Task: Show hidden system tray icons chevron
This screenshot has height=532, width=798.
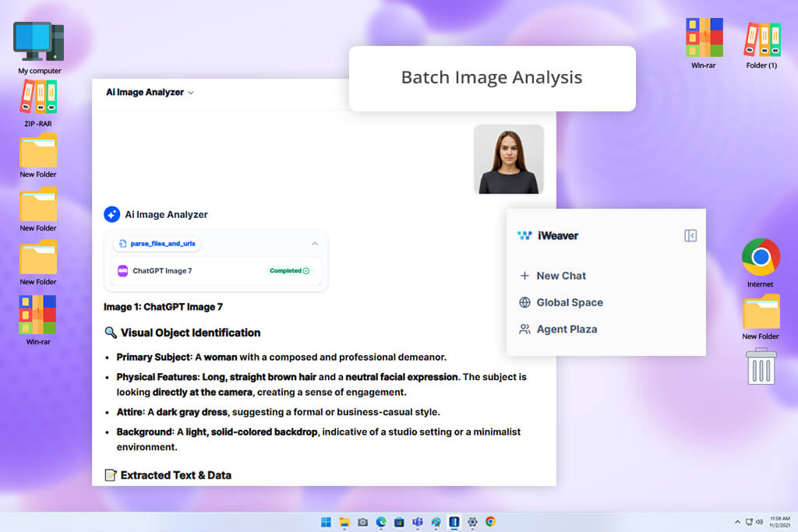Action: [737, 522]
